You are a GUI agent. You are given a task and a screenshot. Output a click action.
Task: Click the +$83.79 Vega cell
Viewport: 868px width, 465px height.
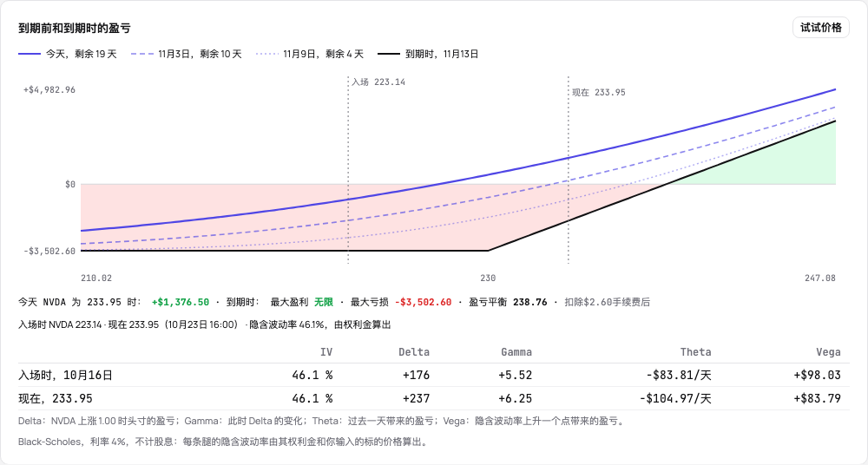[x=817, y=398]
